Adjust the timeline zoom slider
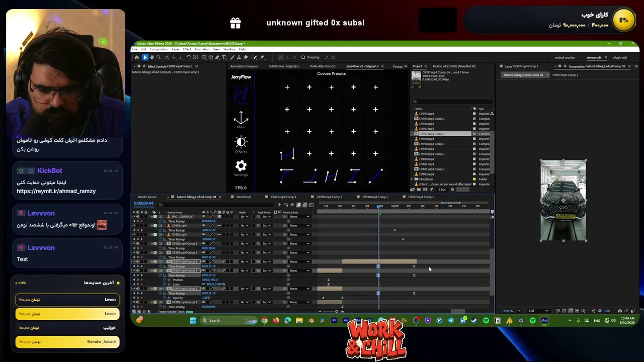644x362 pixels. 337,311
